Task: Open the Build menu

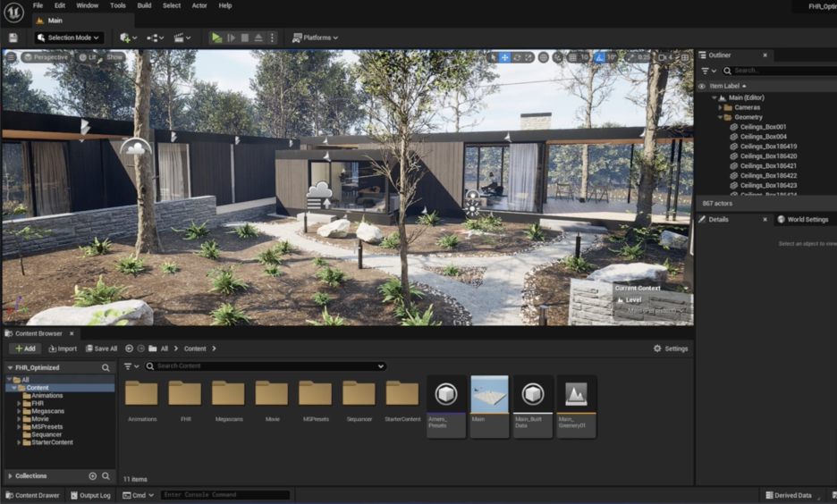Action: click(144, 5)
